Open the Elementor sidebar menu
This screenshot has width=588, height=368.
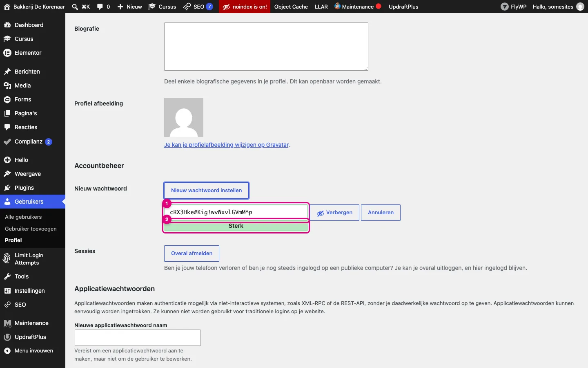[x=33, y=53]
